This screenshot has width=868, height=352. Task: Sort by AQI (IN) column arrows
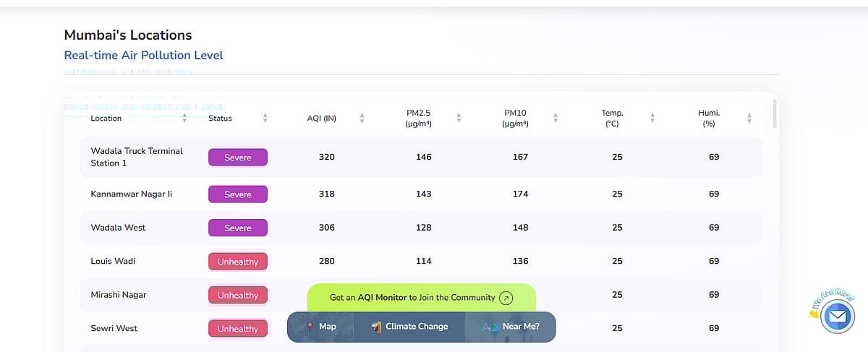click(362, 118)
